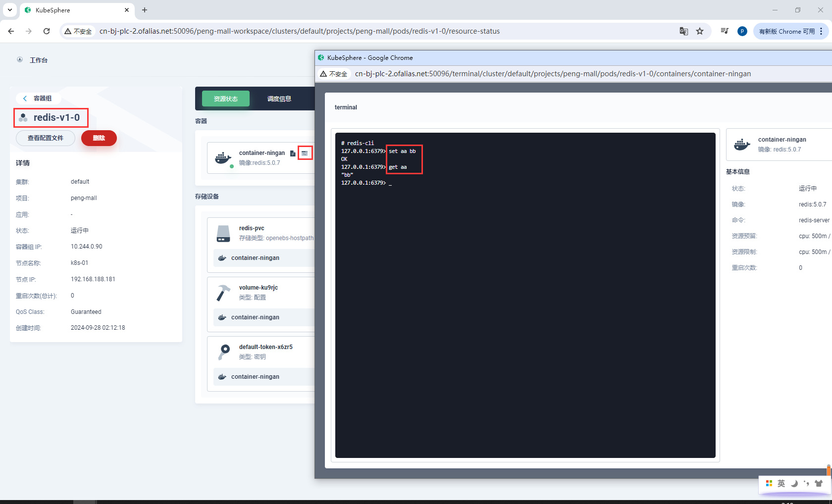Viewport: 832px width, 504px height.
Task: Click the volume-ku9rjc name
Action: click(x=259, y=288)
